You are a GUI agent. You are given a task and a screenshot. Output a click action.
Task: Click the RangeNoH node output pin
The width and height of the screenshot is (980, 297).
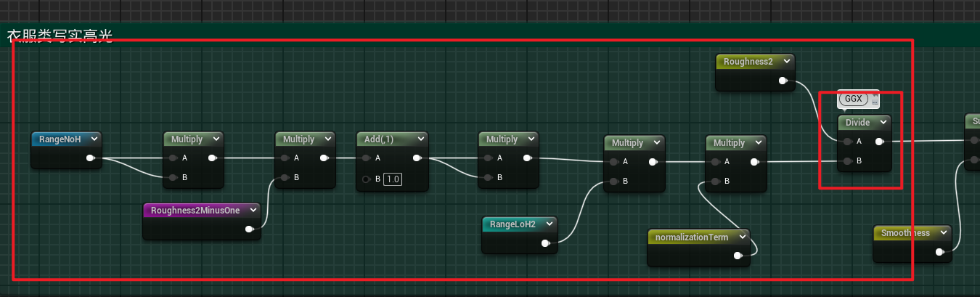coord(90,158)
